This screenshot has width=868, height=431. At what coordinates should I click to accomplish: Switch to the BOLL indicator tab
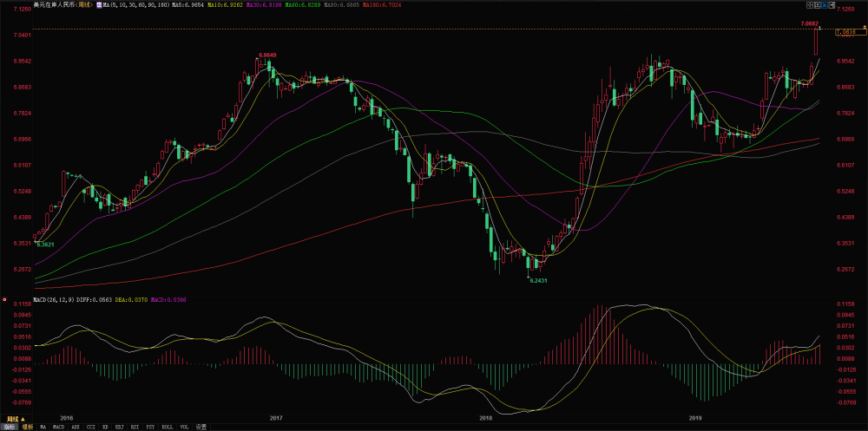click(168, 428)
